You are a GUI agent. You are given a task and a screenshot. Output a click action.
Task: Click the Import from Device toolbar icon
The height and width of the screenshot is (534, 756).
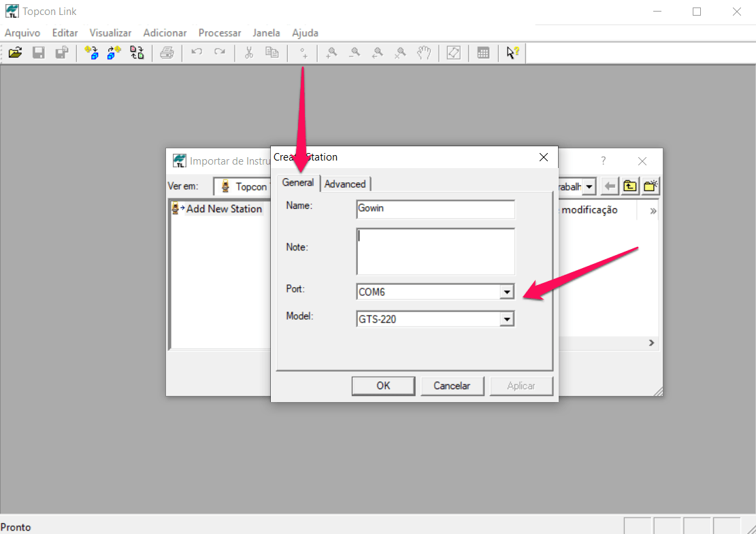91,52
